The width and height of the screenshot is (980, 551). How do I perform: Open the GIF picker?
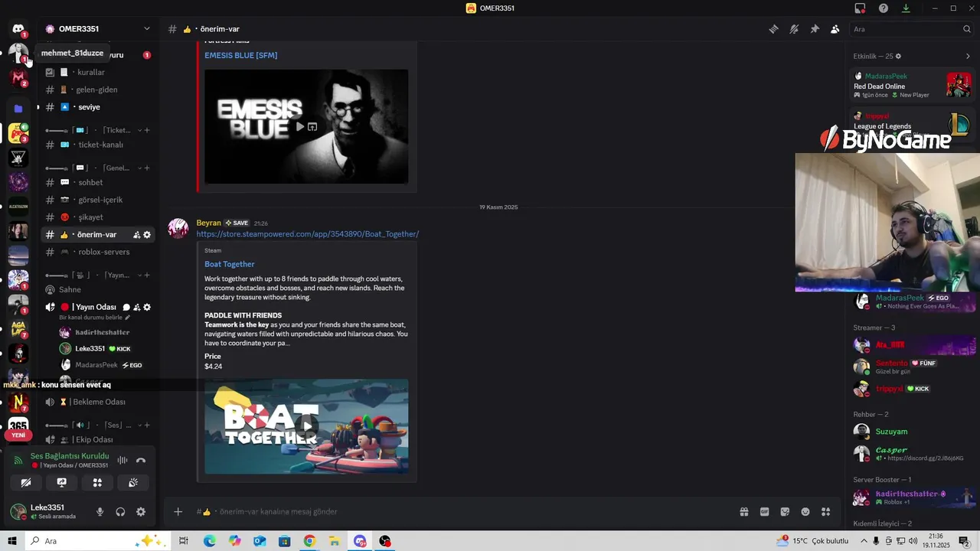764,512
